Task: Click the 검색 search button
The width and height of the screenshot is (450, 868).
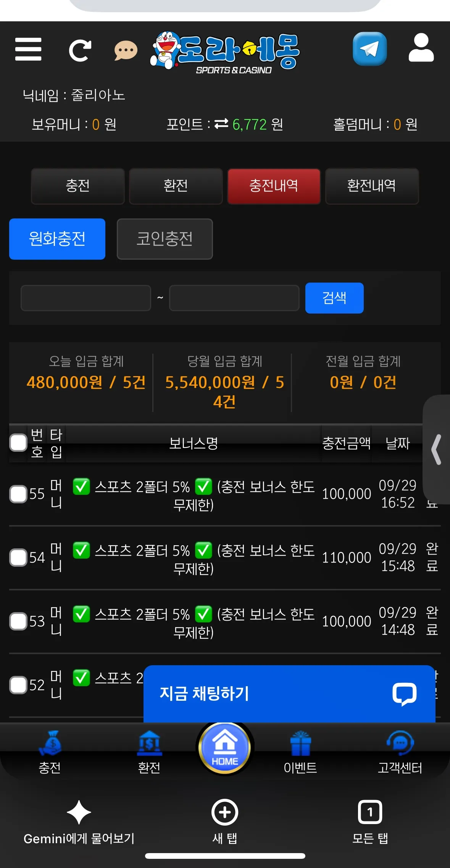Action: pyautogui.click(x=334, y=298)
